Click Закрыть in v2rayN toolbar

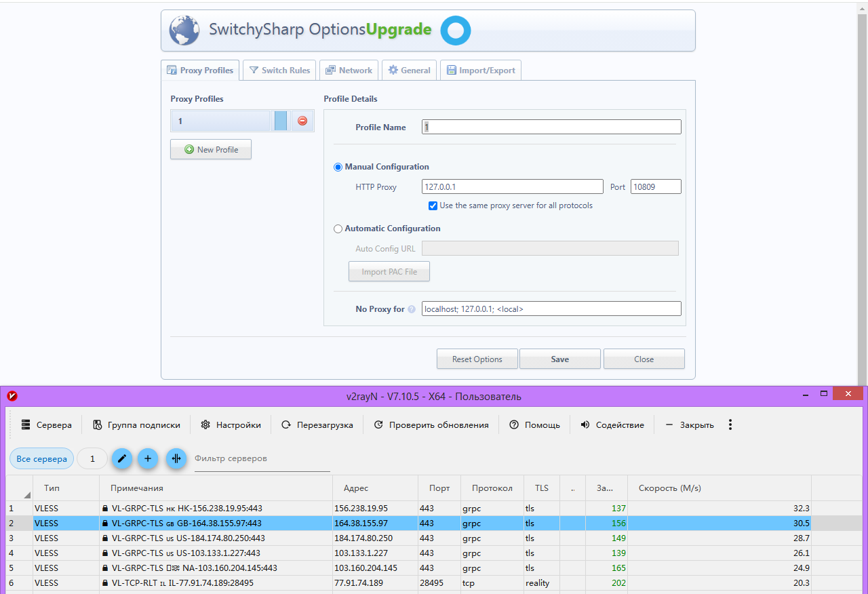[x=690, y=424]
